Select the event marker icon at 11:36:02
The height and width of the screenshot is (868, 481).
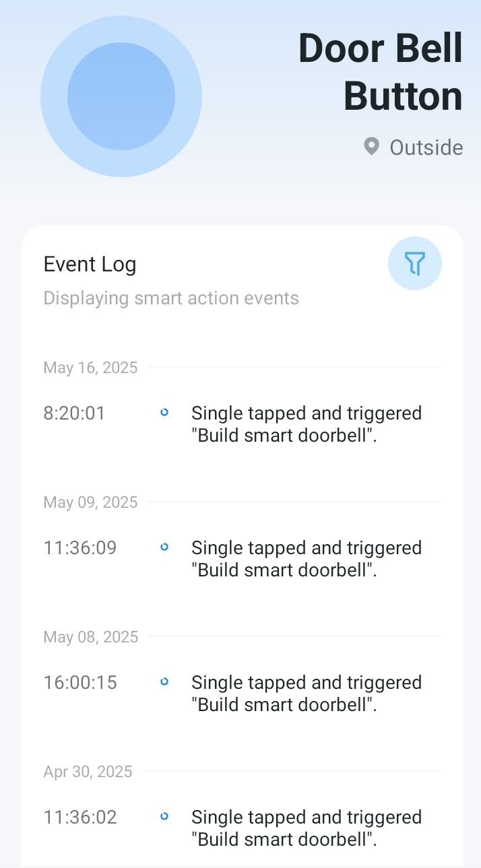click(x=164, y=816)
